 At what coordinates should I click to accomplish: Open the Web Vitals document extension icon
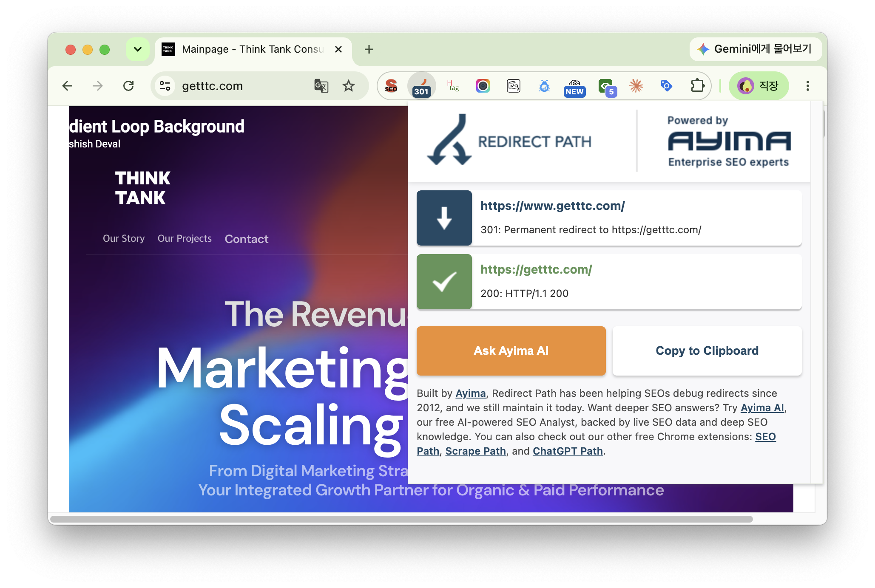click(514, 86)
